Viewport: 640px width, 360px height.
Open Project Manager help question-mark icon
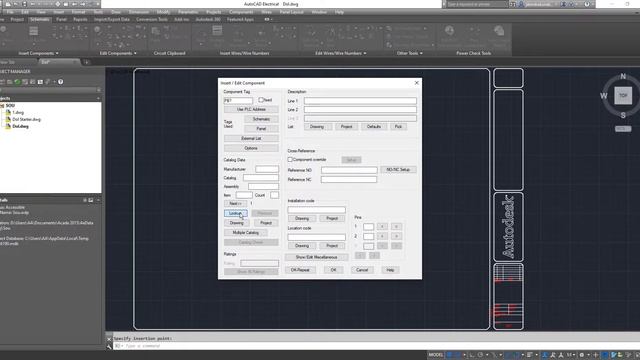[60, 82]
